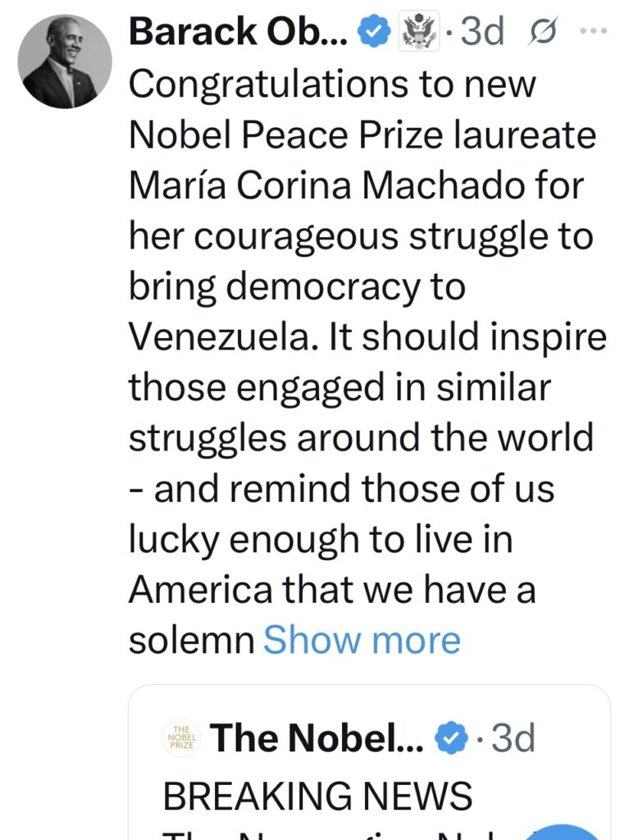
Task: Tap the 3d timestamp on quoted post
Action: (x=510, y=738)
